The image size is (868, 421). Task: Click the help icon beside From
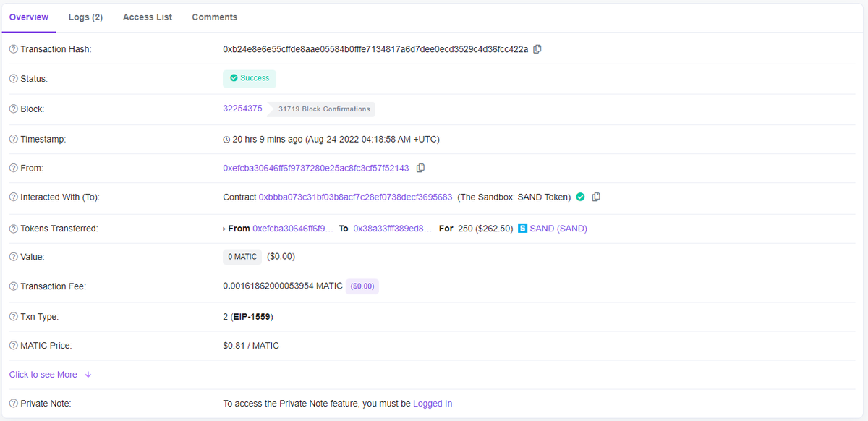pos(13,168)
